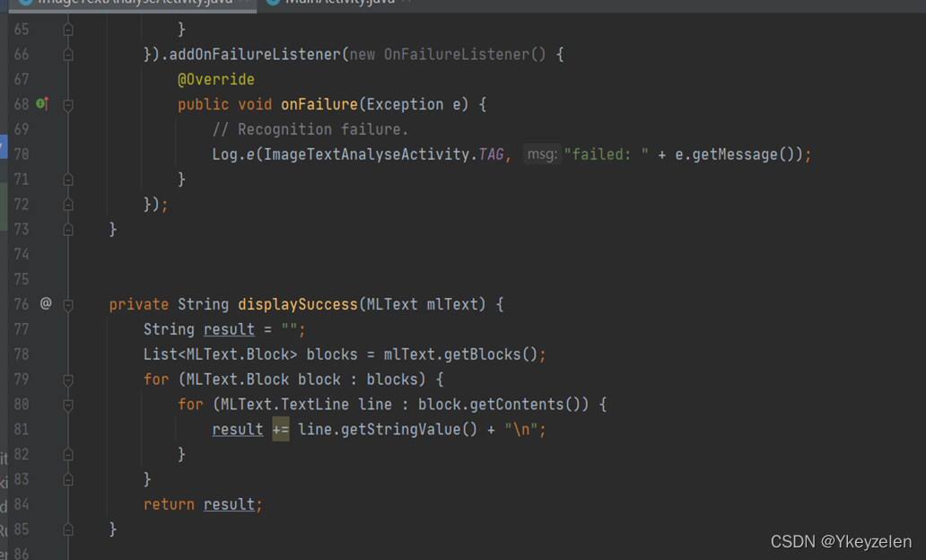The image size is (926, 560).
Task: Click the mlText parameter on line 76
Action: 451,304
